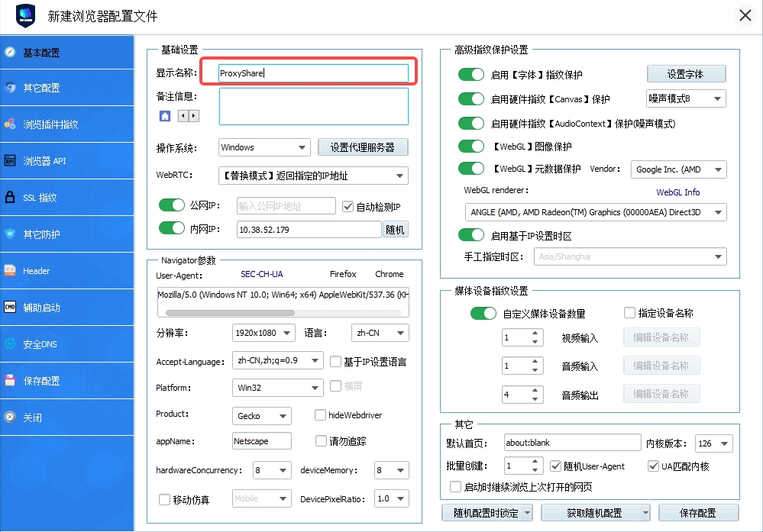This screenshot has width=763, height=532.
Task: Click the 其它配置 sidebar icon
Action: [10, 88]
